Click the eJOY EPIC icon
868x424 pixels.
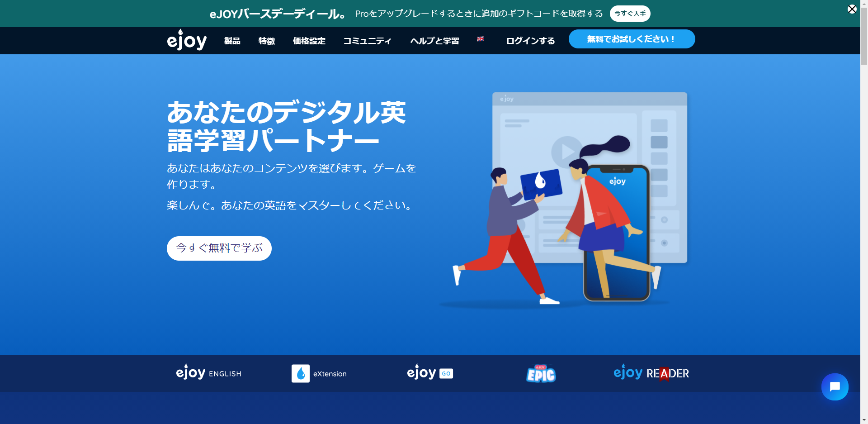pyautogui.click(x=541, y=373)
